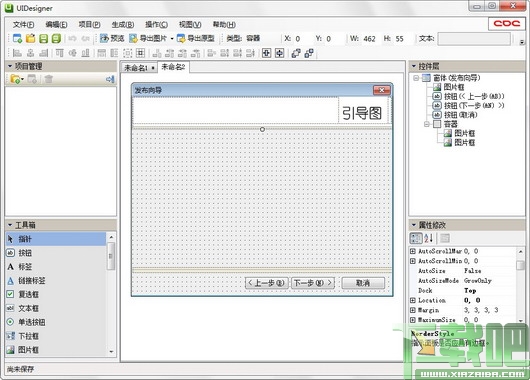Image resolution: width=530 pixels, height=380 pixels.
Task: Click the send to back icon
Action: click(309, 53)
